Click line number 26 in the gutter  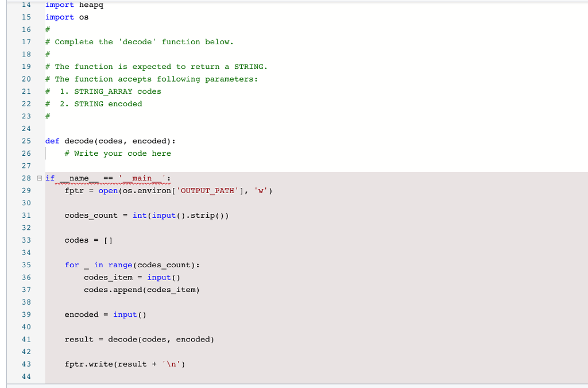tap(26, 153)
